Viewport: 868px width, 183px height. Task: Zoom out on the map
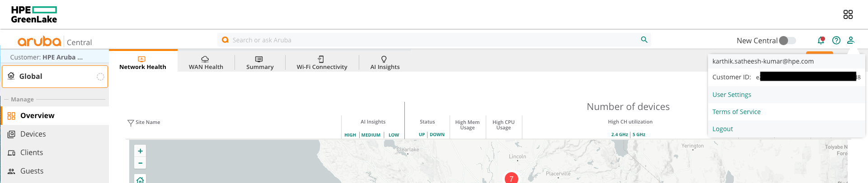click(x=141, y=163)
